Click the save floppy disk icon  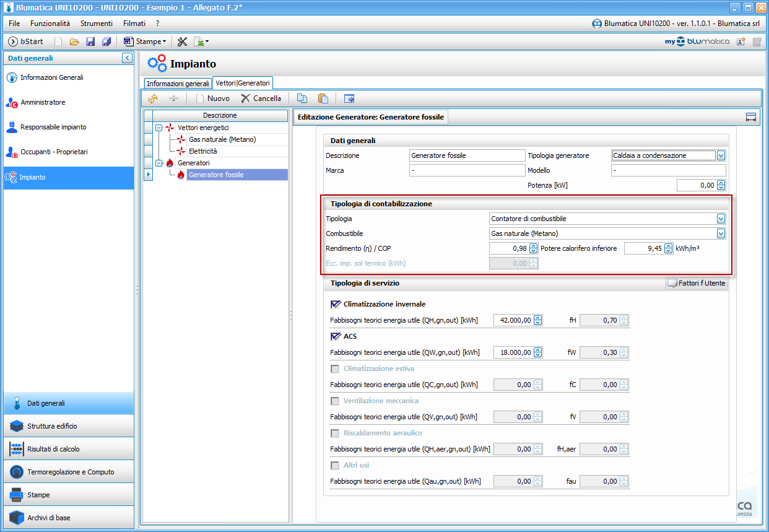pos(90,41)
